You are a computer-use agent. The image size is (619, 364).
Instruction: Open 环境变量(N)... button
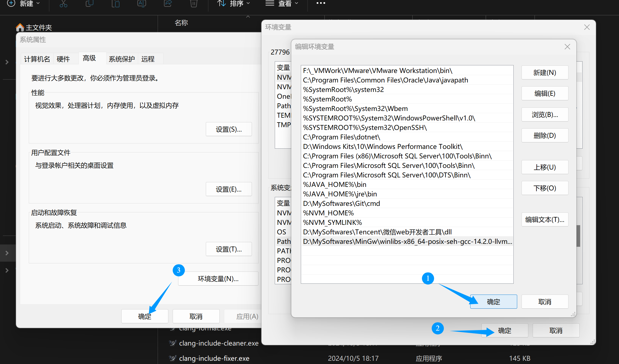coord(218,279)
